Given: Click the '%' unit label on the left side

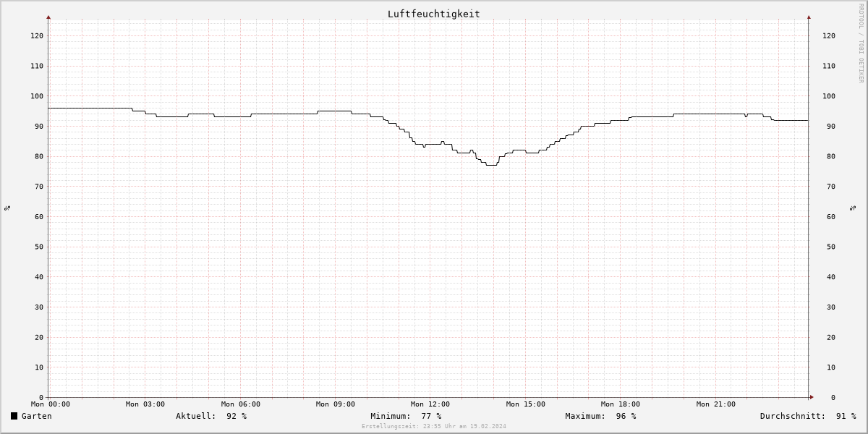Looking at the screenshot, I should pyautogui.click(x=7, y=208).
